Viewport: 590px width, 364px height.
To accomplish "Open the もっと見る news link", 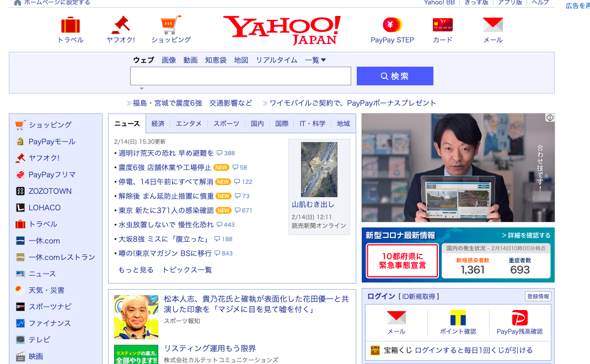I will 136,270.
